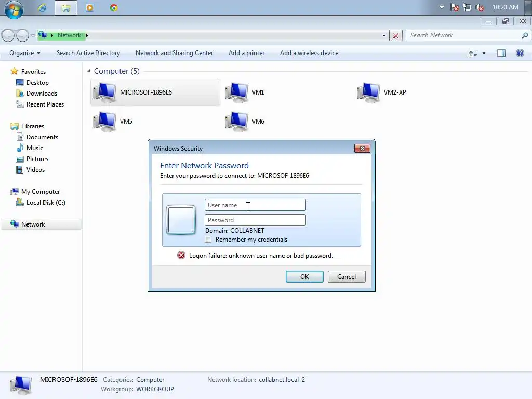Click the red logon failure icon
The image size is (532, 399).
pyautogui.click(x=181, y=255)
